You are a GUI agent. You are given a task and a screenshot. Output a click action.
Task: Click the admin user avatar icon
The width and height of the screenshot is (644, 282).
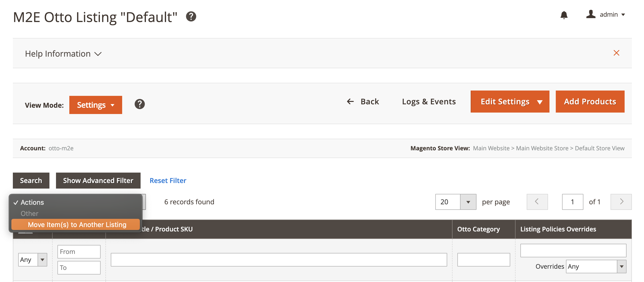[x=591, y=14]
